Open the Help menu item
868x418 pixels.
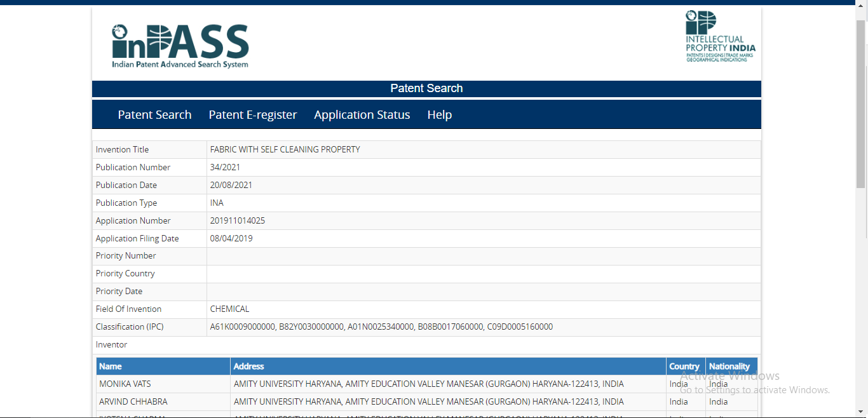pos(440,115)
